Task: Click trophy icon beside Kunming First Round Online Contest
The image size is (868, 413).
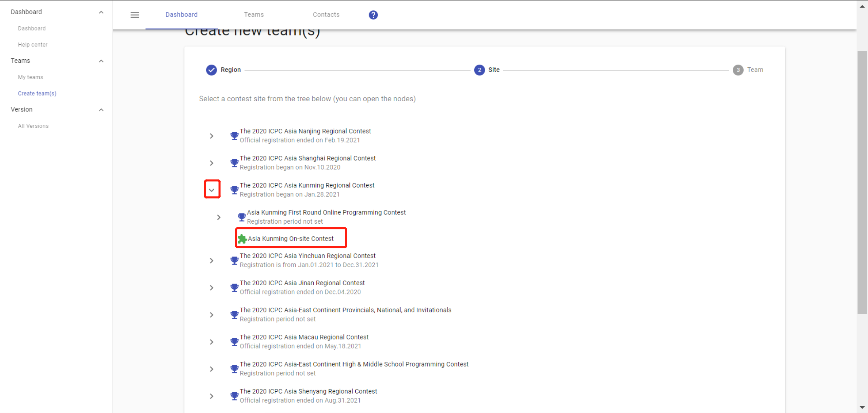Action: [x=241, y=217]
